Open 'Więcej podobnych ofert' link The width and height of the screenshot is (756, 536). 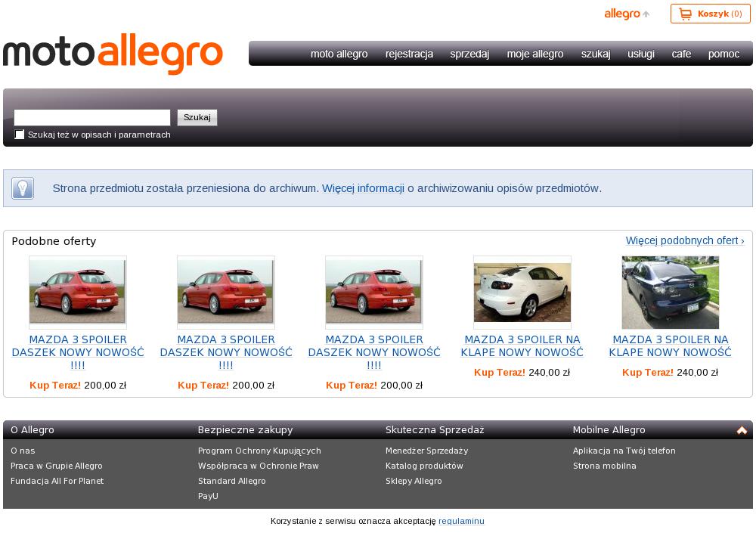[685, 240]
